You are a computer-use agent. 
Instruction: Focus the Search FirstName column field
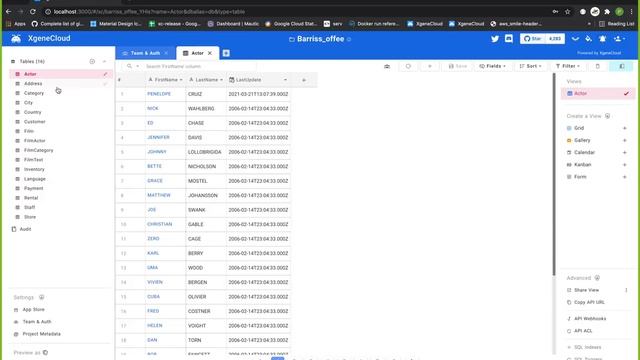[x=200, y=66]
